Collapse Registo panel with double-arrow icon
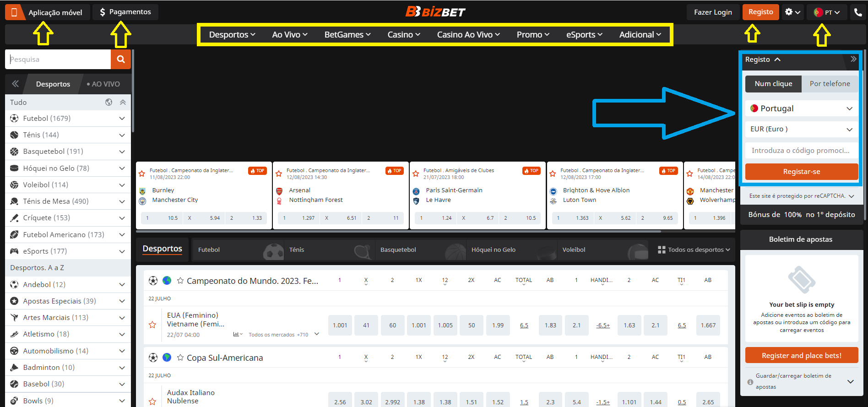This screenshot has height=407, width=868. click(x=853, y=59)
